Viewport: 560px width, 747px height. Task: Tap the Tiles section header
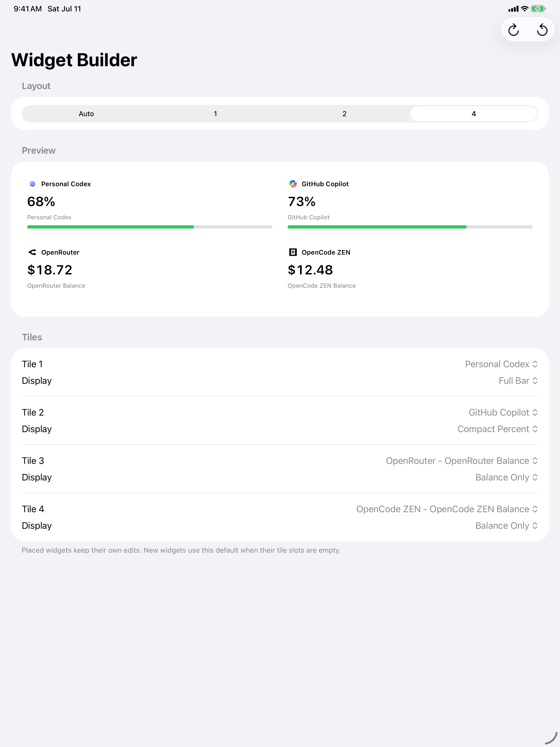pos(32,337)
